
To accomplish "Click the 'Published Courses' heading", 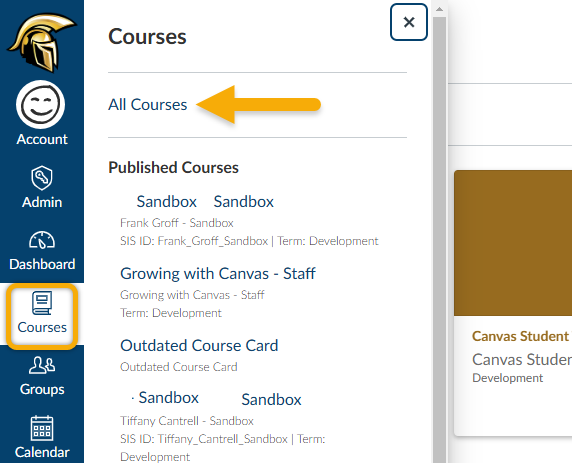I will (174, 168).
